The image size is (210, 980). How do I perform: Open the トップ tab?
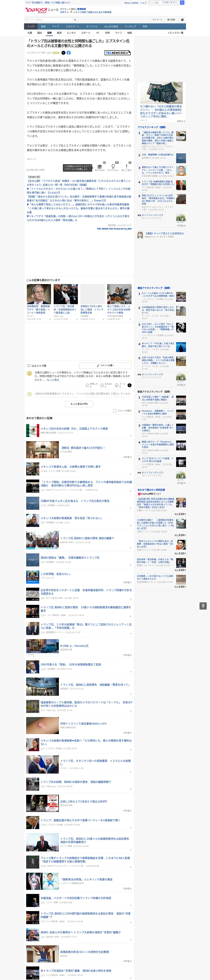(31, 26)
